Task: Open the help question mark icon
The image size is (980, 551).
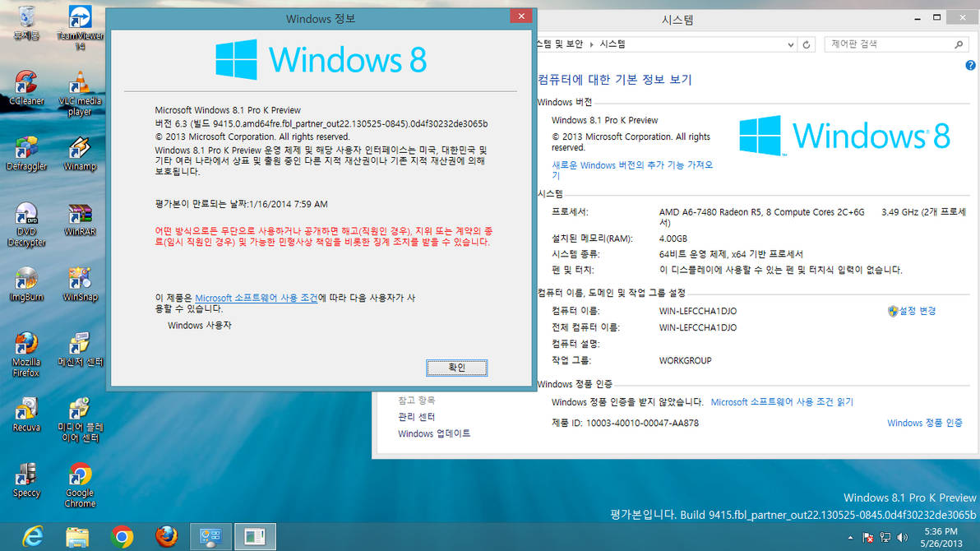Action: pos(971,65)
